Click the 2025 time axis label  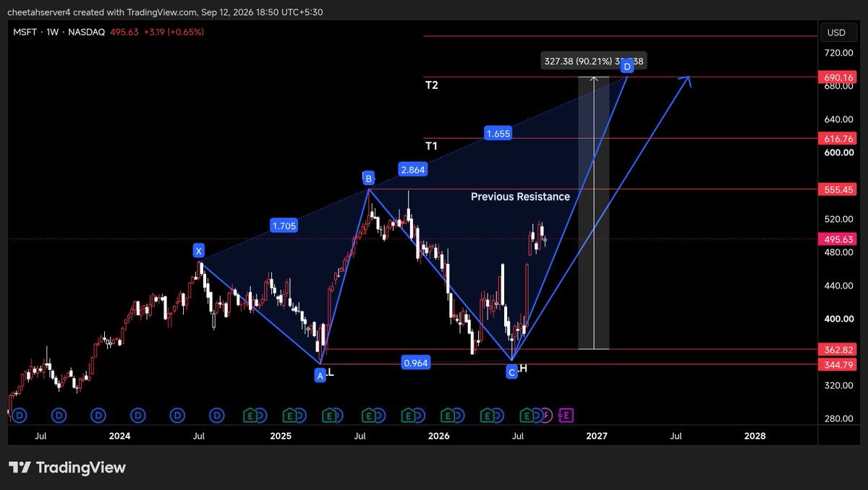click(x=281, y=436)
